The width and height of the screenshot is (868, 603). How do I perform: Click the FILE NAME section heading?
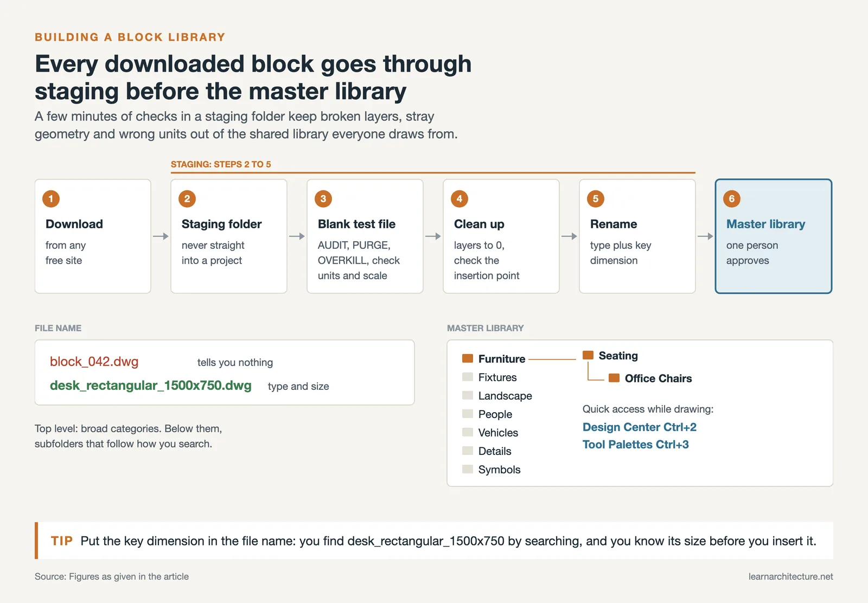coord(58,328)
